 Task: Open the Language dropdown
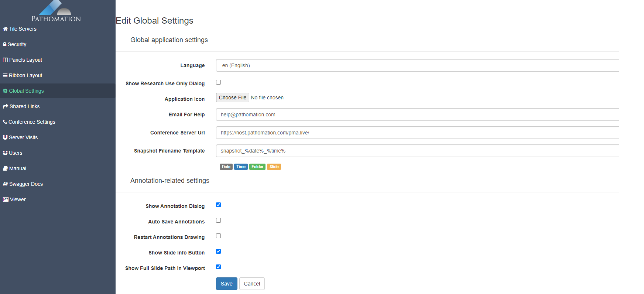click(417, 65)
